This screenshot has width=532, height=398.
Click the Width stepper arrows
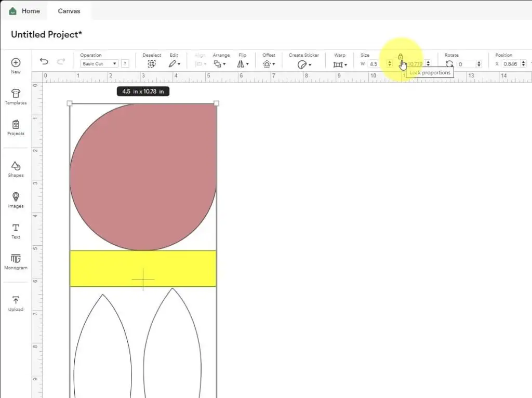pos(390,64)
